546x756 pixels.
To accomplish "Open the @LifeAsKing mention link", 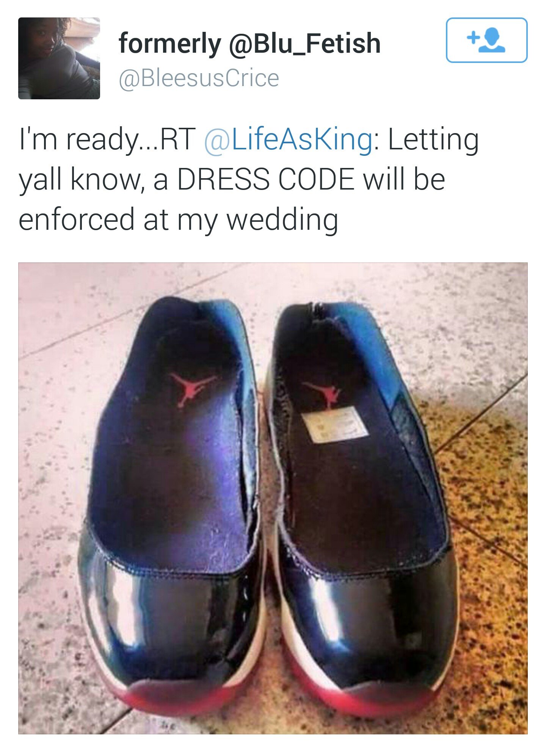I will coord(288,139).
